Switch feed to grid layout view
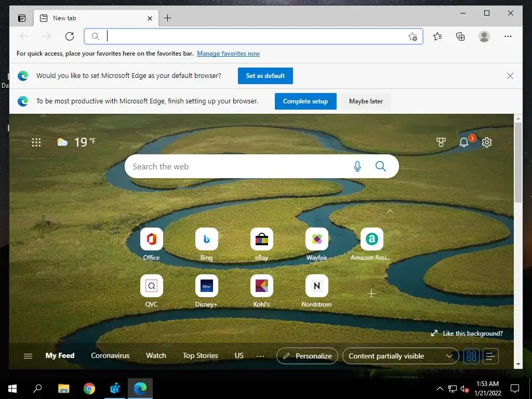Viewport: 532px width, 399px height. pyautogui.click(x=471, y=356)
